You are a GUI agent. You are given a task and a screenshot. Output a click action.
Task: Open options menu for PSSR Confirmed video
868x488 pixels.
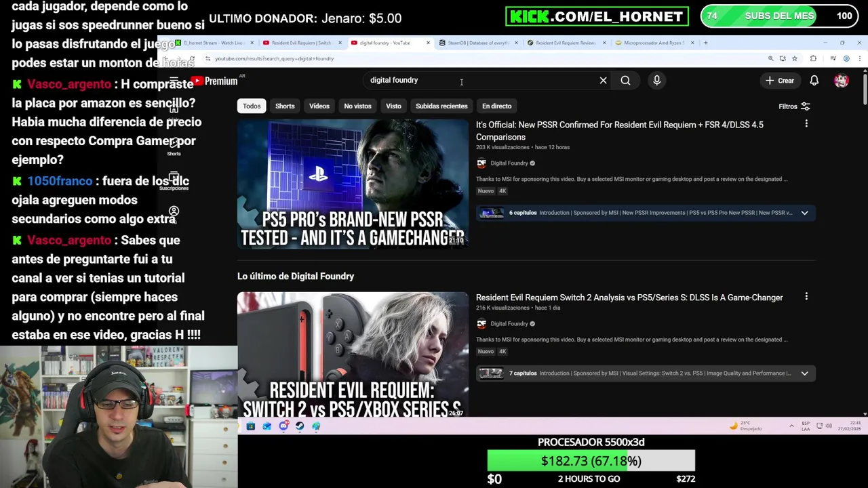[x=806, y=124]
